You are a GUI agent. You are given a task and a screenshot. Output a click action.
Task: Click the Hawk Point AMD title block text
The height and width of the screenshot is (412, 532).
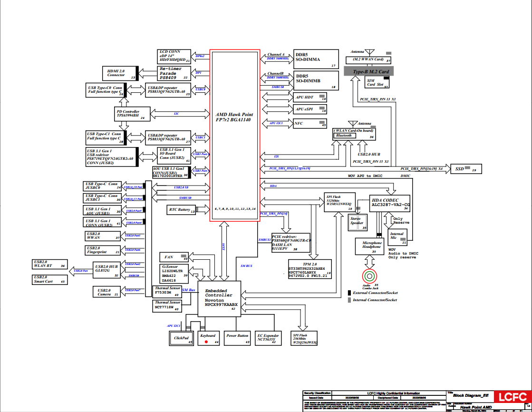pos(476,407)
